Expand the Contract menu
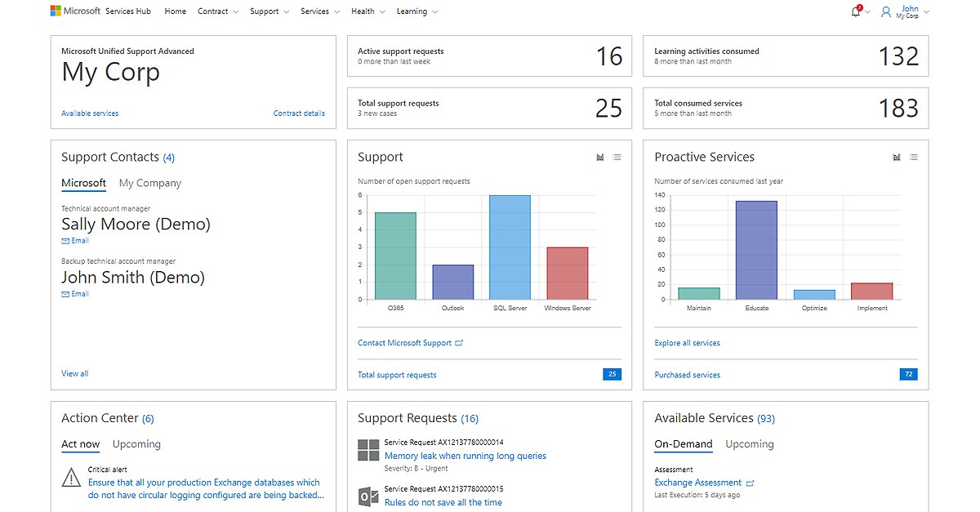The image size is (980, 512). [x=218, y=11]
